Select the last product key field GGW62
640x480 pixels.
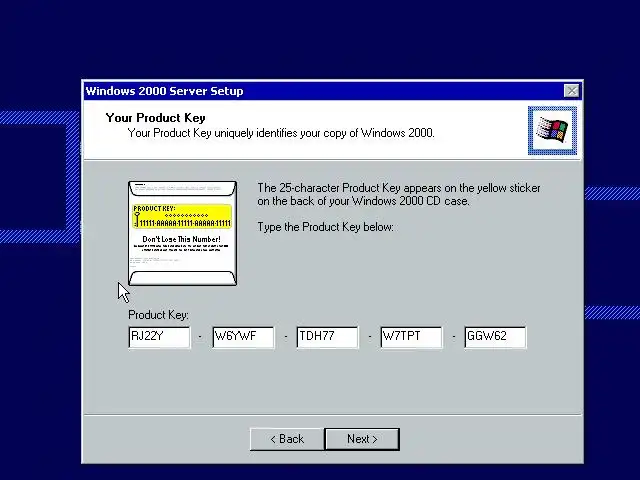(496, 337)
